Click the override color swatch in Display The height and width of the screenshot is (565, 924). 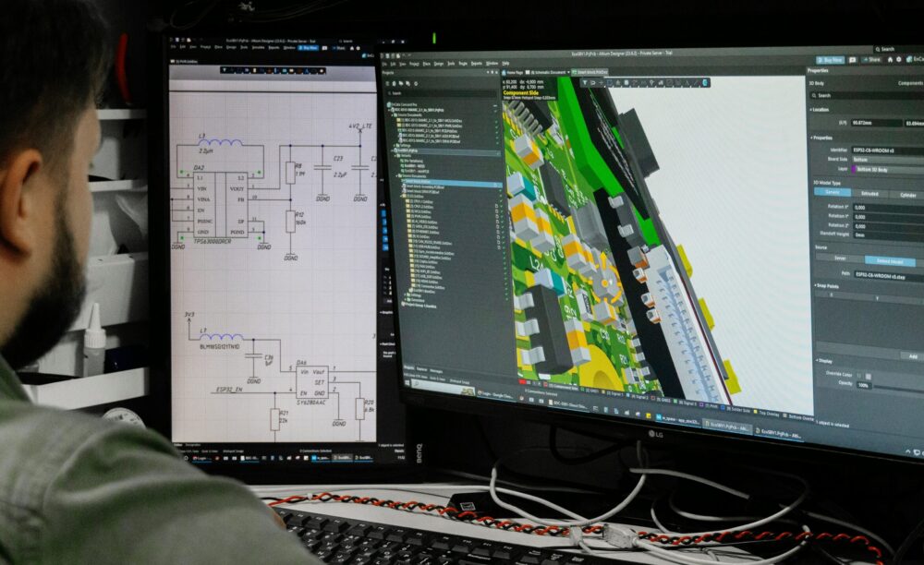(x=868, y=377)
